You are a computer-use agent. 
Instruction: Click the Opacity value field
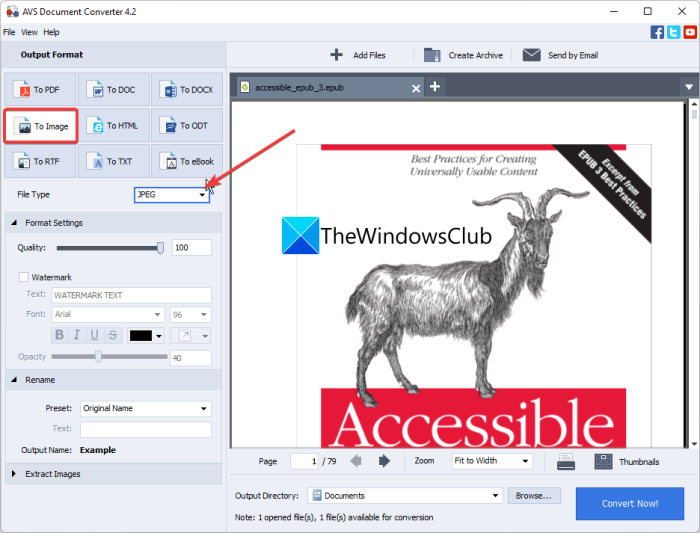191,358
